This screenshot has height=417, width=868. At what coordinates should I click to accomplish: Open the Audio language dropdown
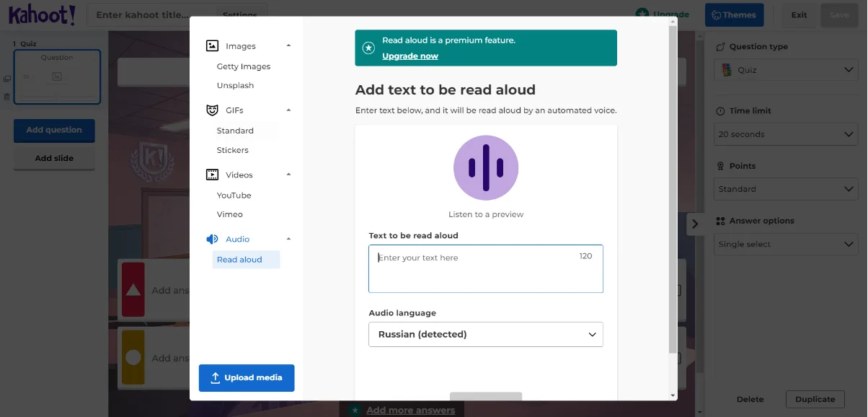[x=486, y=334]
